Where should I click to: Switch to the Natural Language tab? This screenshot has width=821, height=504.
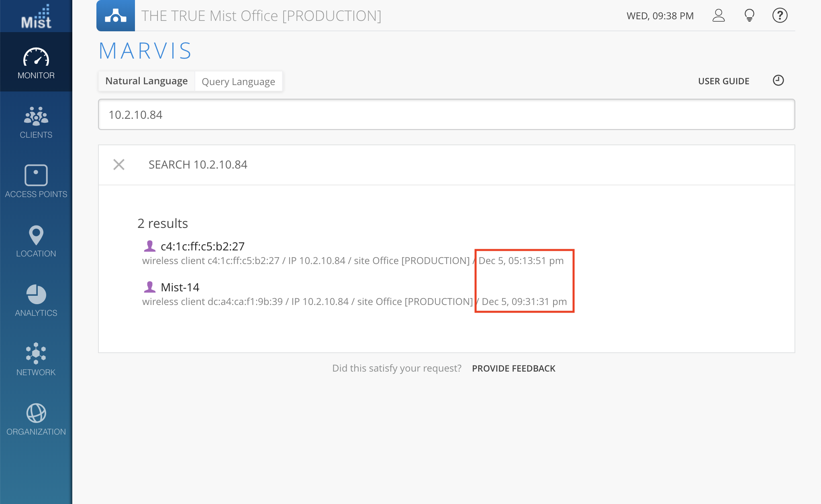pos(147,81)
